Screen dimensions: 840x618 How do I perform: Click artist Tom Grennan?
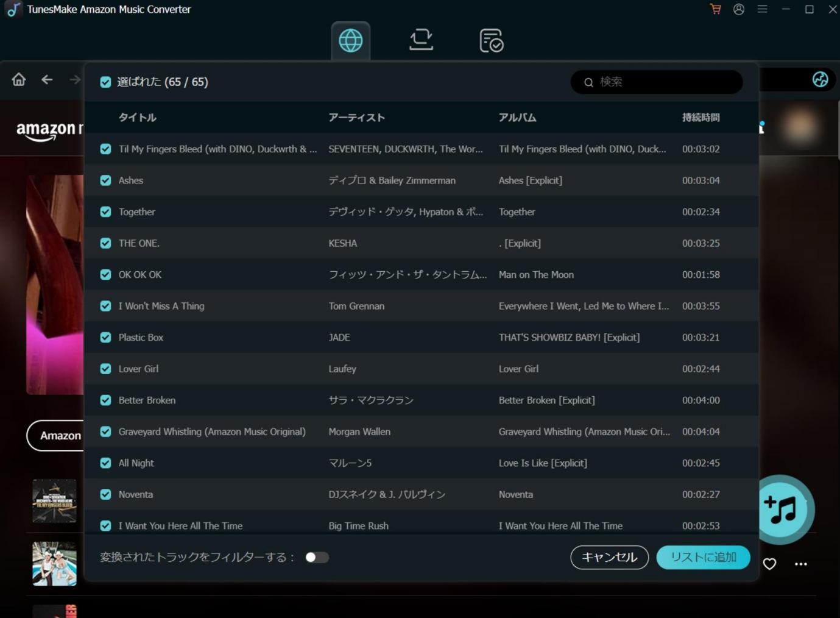click(x=356, y=306)
